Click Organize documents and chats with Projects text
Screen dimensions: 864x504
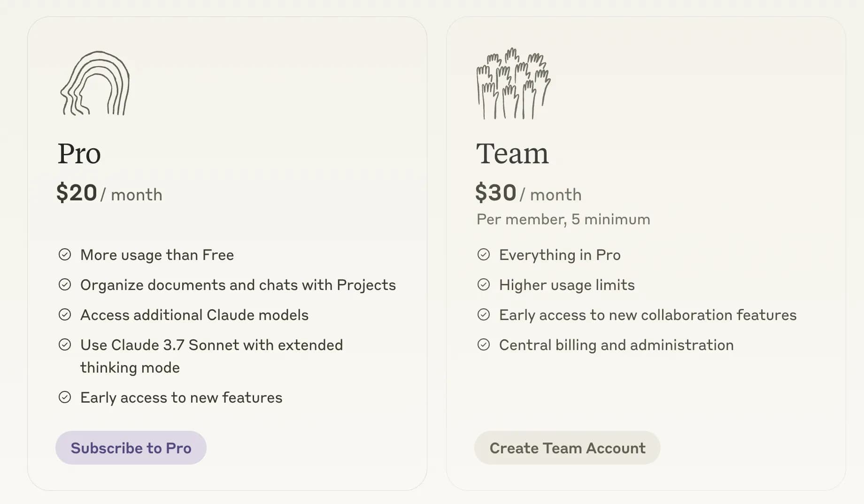[x=238, y=285]
